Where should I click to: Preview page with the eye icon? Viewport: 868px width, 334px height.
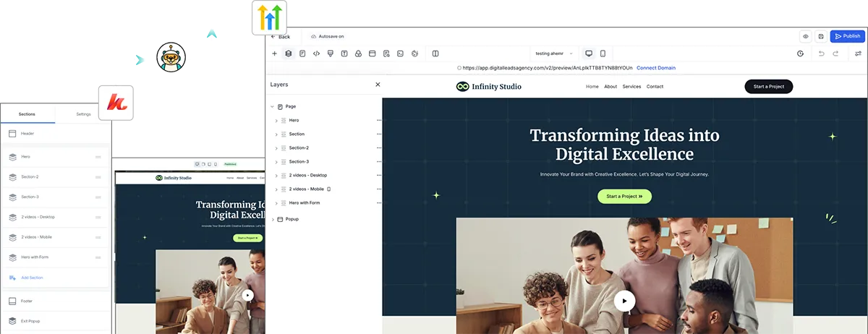click(806, 36)
